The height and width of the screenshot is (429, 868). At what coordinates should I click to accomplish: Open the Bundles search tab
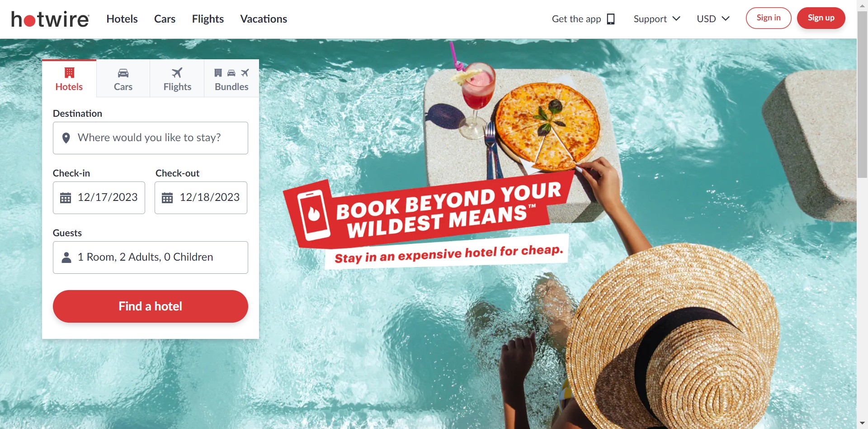(x=231, y=78)
